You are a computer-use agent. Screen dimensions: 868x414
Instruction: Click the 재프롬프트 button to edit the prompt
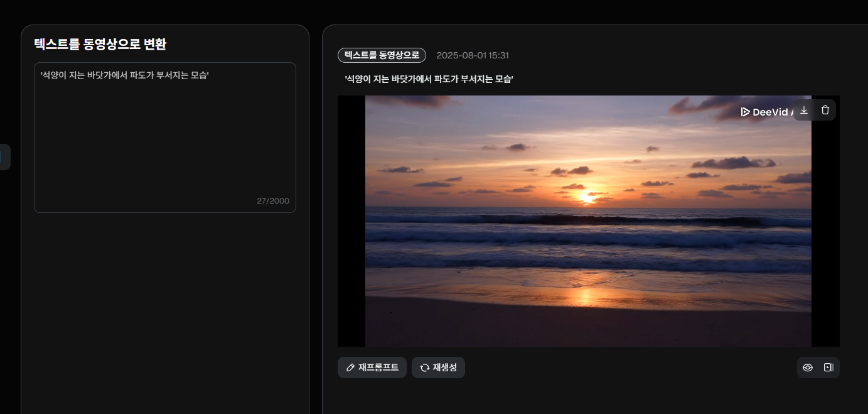click(372, 368)
